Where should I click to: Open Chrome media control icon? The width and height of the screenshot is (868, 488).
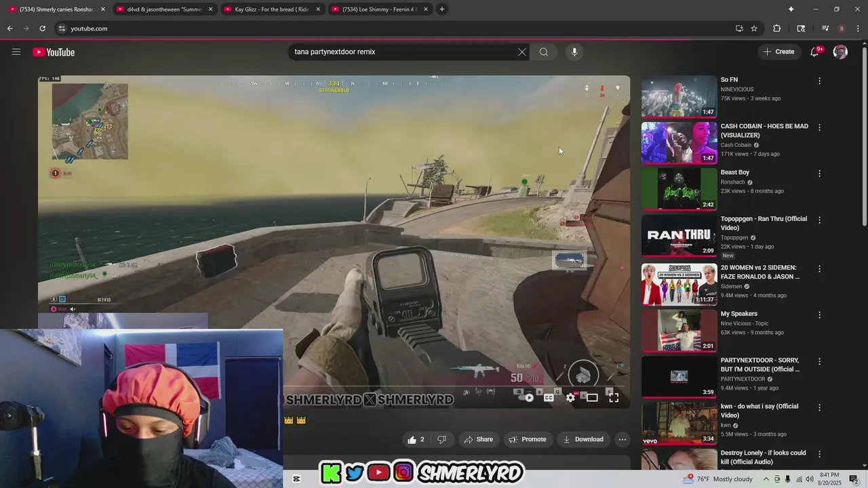825,28
